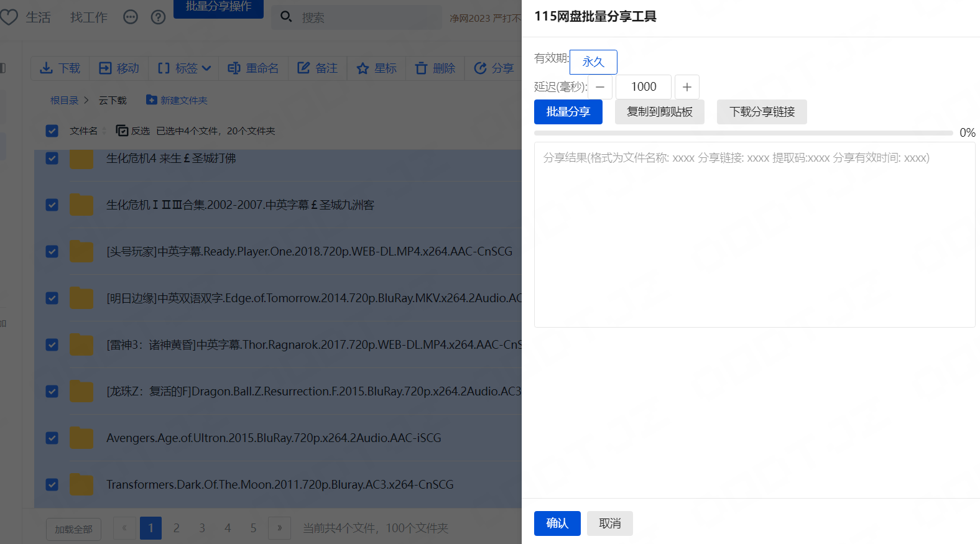Click the star mark (星标) icon
This screenshot has width=980, height=544.
(363, 68)
